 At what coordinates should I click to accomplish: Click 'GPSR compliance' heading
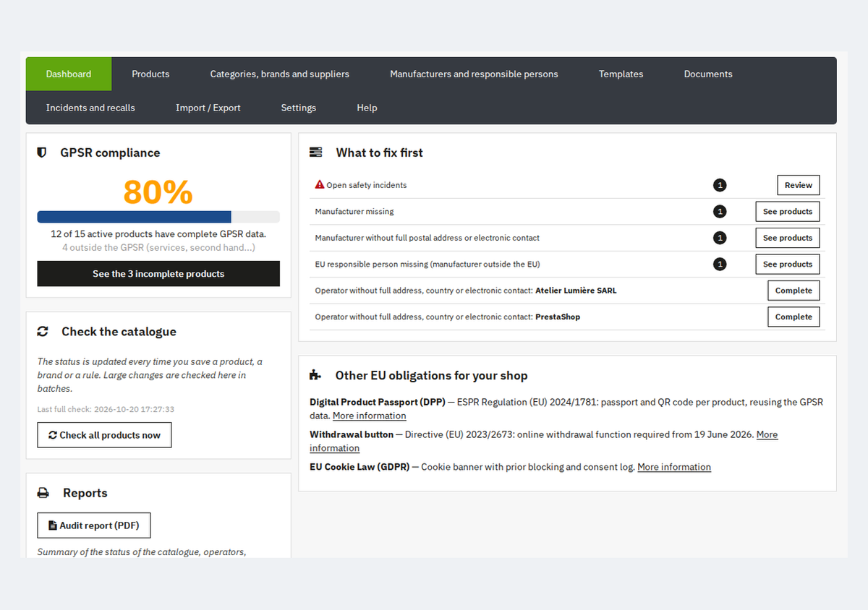[x=110, y=152]
